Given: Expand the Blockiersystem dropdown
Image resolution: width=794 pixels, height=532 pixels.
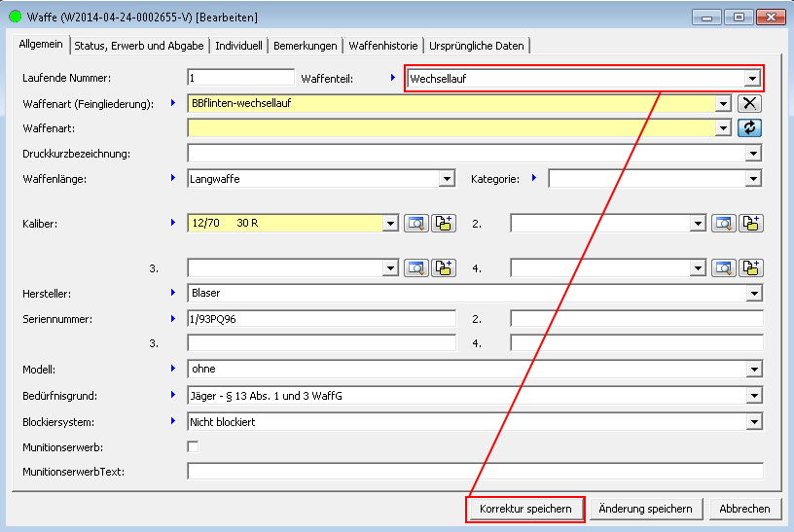Looking at the screenshot, I should pos(753,421).
